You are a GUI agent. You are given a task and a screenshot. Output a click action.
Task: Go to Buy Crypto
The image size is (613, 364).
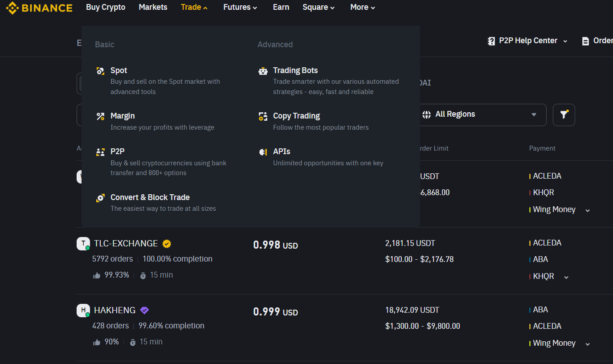pos(106,7)
